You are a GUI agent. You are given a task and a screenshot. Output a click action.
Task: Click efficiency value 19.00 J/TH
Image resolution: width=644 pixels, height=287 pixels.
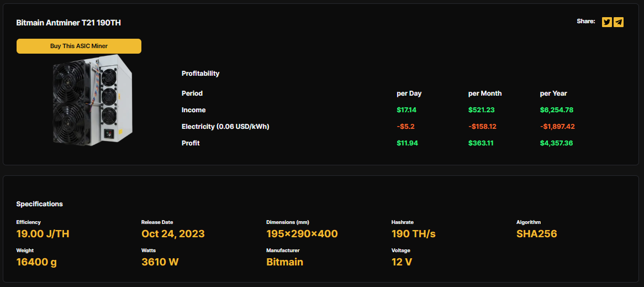coord(43,234)
